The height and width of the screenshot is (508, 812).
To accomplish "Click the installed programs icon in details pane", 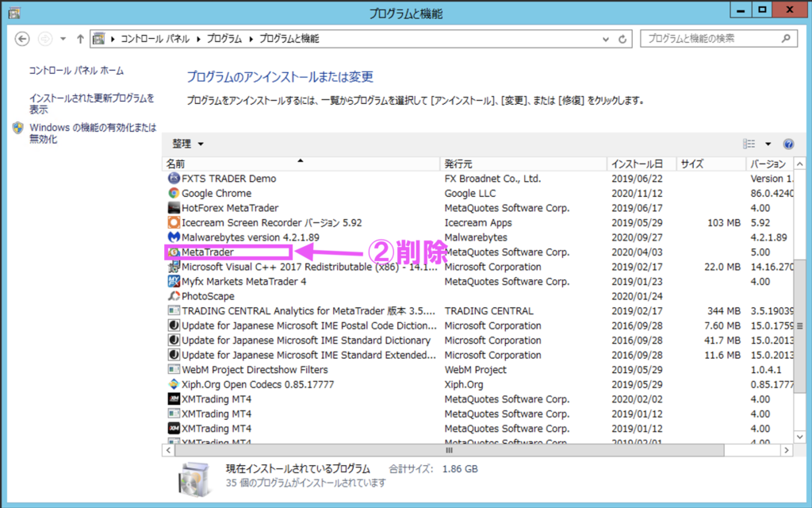I will click(194, 478).
